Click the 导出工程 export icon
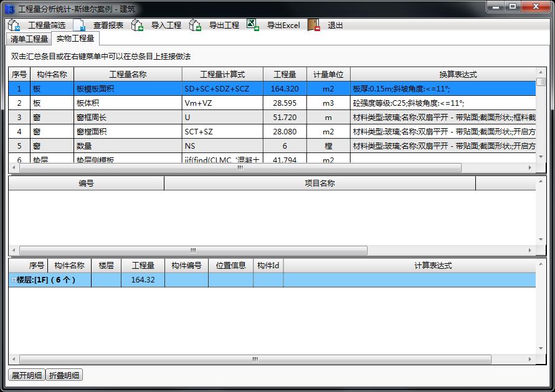The image size is (555, 392). [195, 25]
